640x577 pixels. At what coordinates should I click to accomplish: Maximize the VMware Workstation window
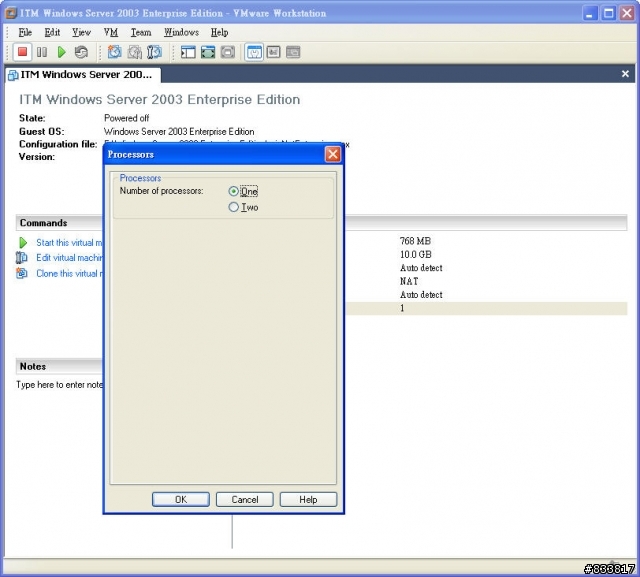pos(608,13)
